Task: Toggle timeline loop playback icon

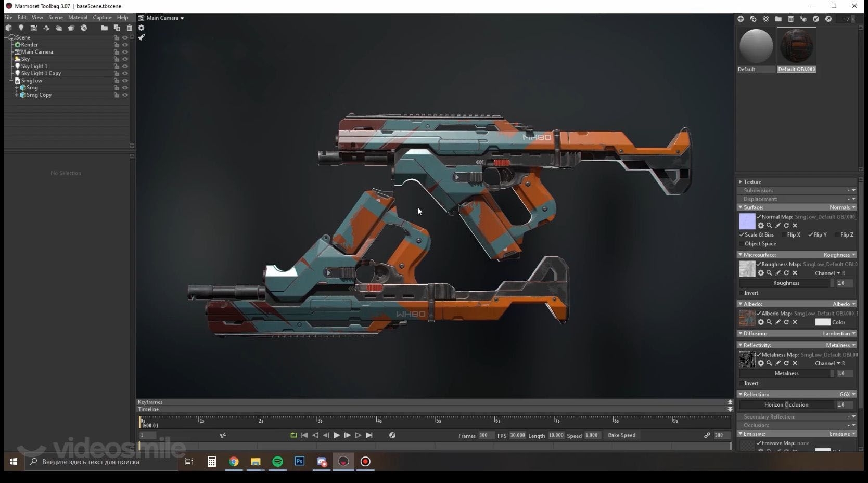Action: point(293,435)
